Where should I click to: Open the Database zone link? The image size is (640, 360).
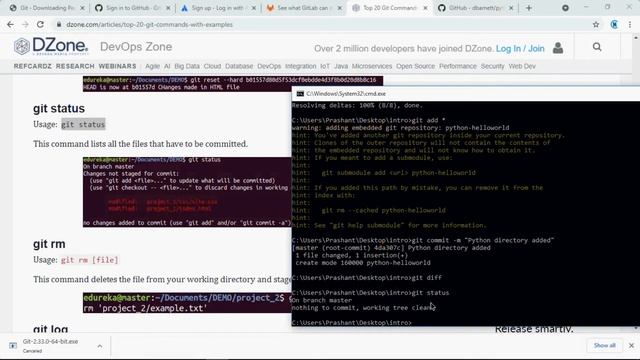(239, 66)
